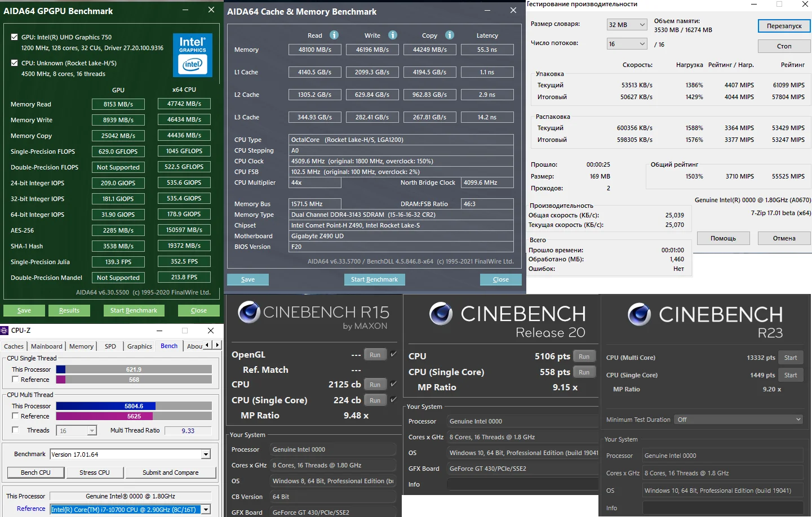Open the SPD tab in CPU-Z
Screen dimensions: 812x517
110,346
